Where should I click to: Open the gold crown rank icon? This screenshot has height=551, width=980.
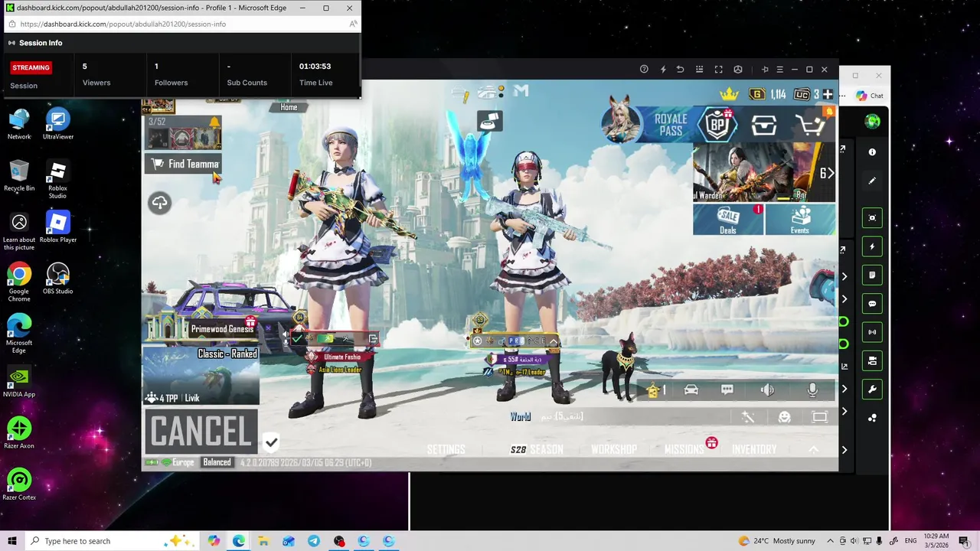729,93
